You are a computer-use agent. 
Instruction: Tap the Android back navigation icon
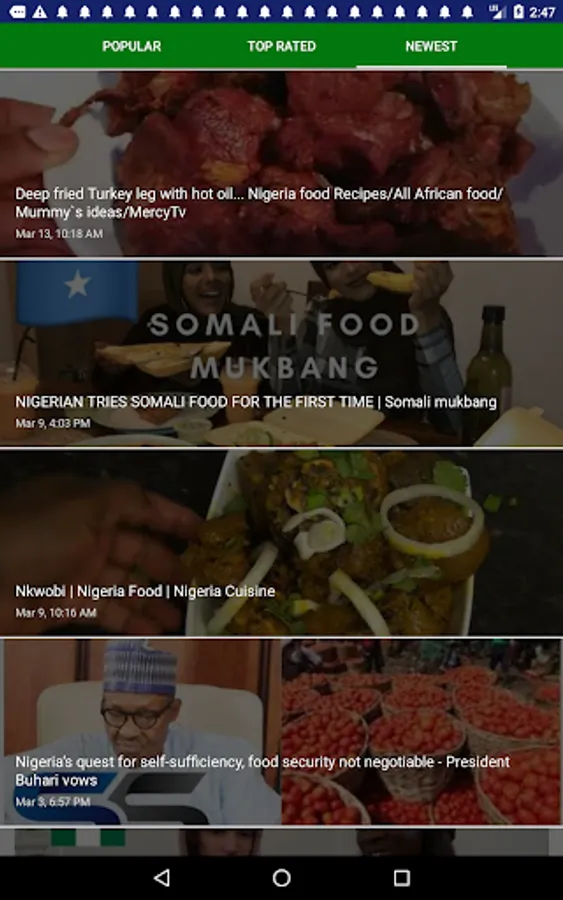(162, 877)
